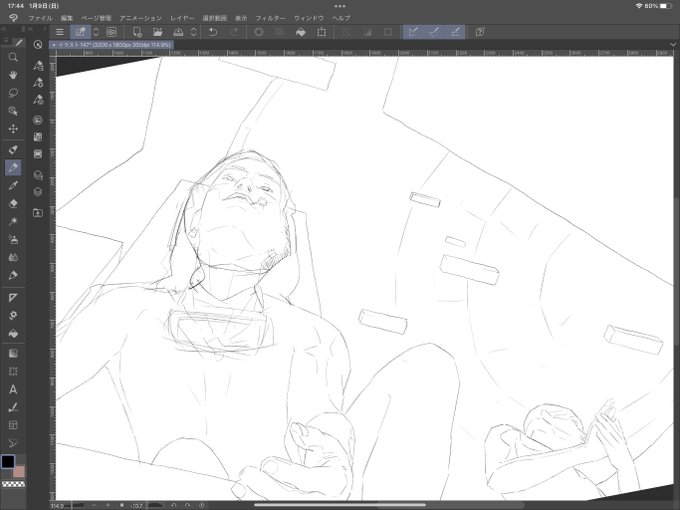Click the Fill bucket icon in command bar
The height and width of the screenshot is (510, 680).
pos(301,32)
